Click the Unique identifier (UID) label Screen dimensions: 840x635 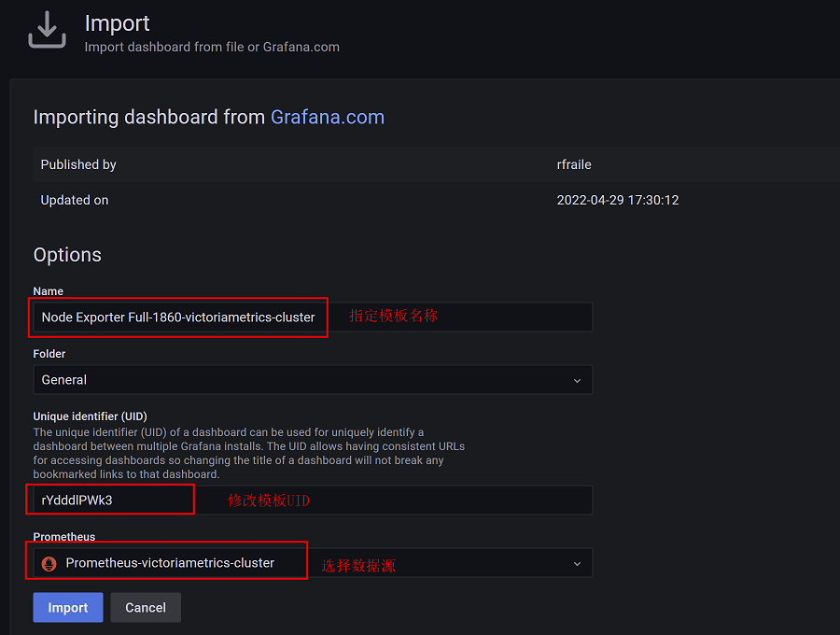click(91, 416)
